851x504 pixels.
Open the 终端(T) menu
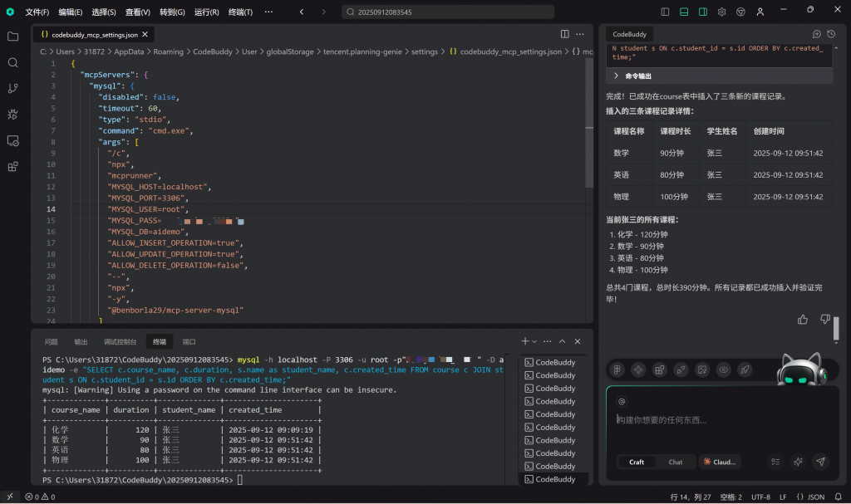pos(240,12)
